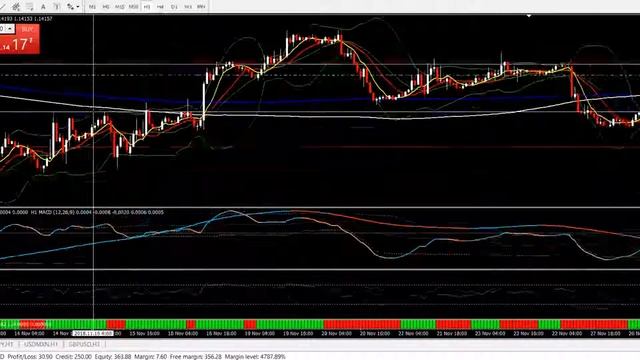The image size is (640, 360).
Task: Select the equidistant channel drawing tool
Action: 16,7
